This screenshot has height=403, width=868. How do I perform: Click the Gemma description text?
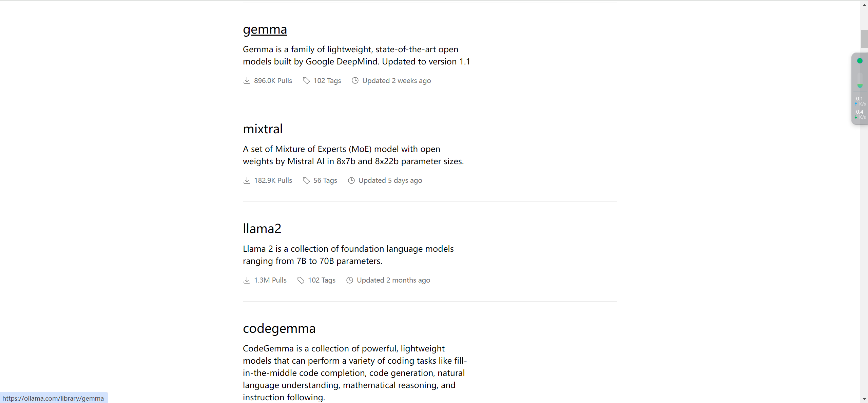pos(356,55)
